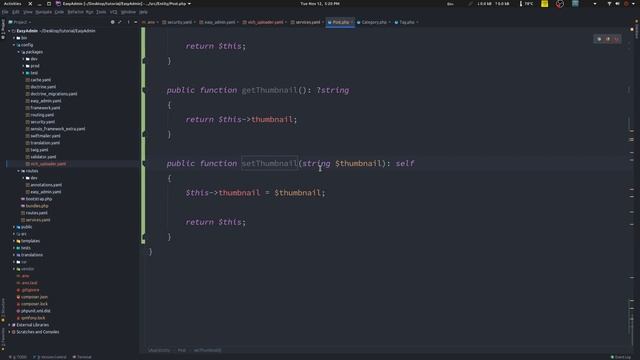
Task: Select vich_uploader.yaml in project tree
Action: coord(48,164)
